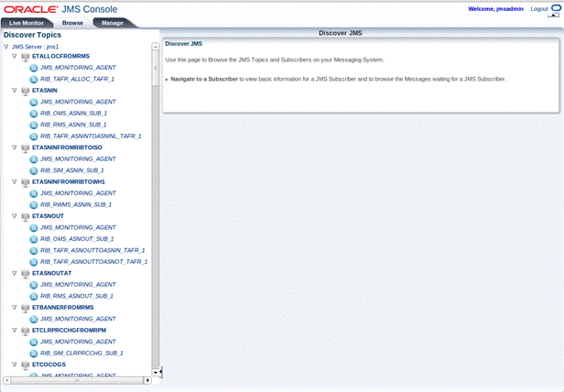
Task: Click subscriber icon for RIB_RMS_ASNIN_SUB_1
Action: pyautogui.click(x=34, y=125)
